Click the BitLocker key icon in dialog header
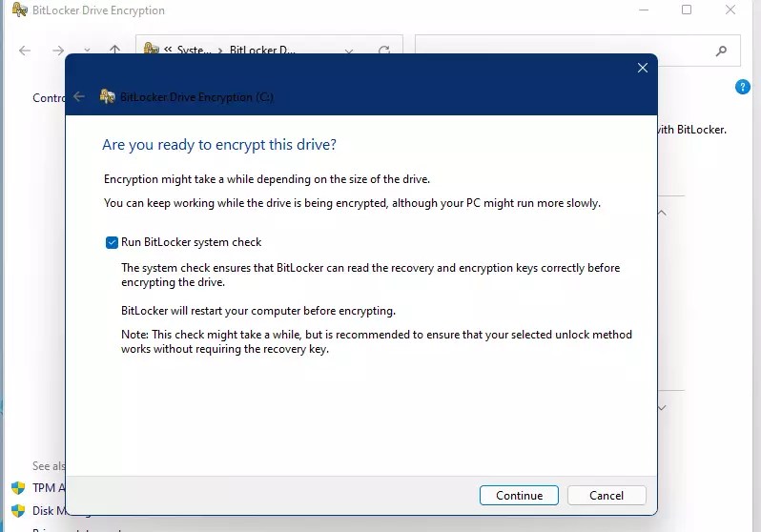 coord(107,96)
